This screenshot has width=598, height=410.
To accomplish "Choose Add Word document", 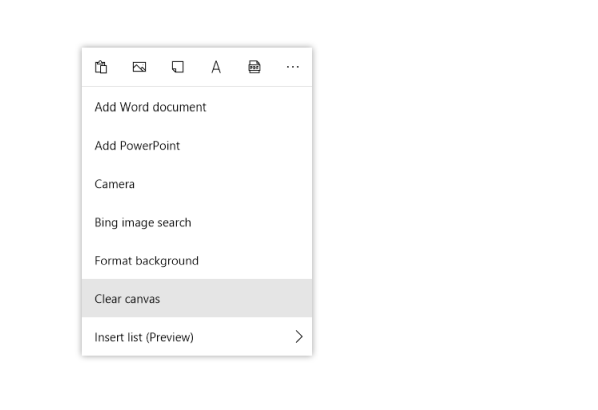I will point(197,107).
